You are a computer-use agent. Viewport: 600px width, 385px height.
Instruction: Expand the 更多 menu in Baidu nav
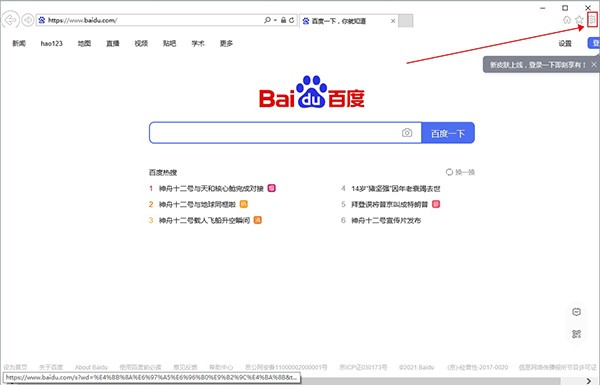tap(226, 43)
